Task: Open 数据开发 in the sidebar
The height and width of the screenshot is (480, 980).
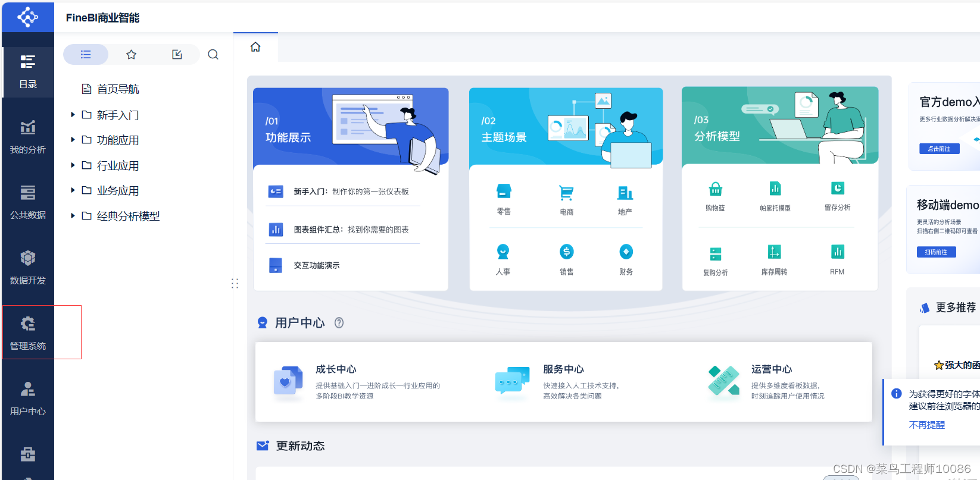Action: point(28,268)
